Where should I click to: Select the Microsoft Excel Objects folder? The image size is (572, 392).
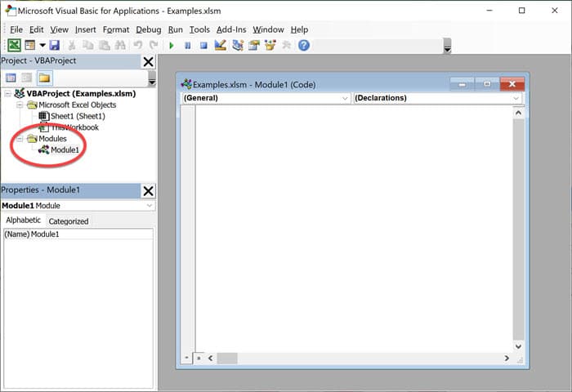[x=78, y=105]
